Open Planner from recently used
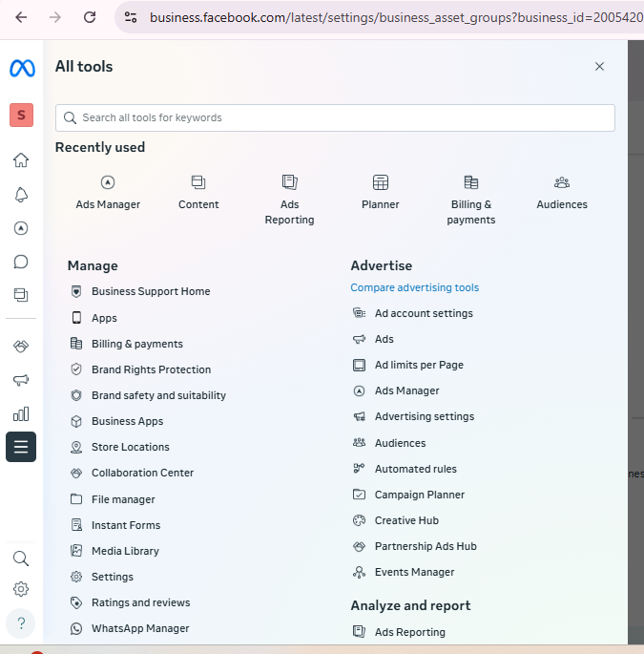 pos(381,193)
